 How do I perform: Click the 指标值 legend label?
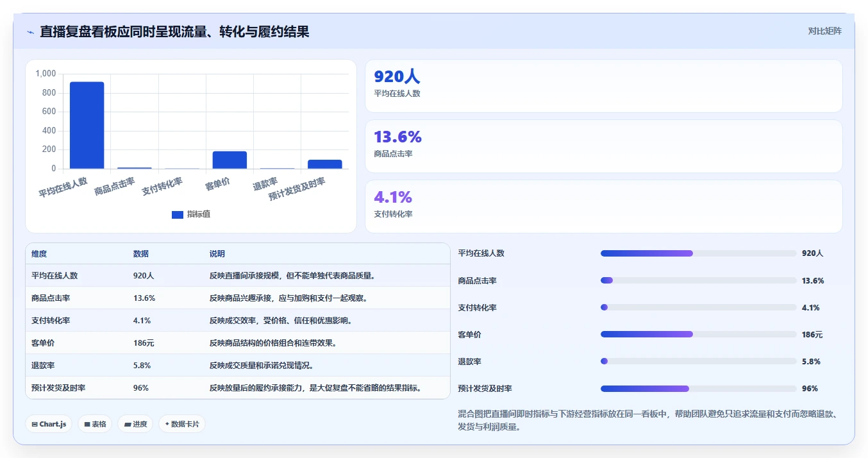click(199, 214)
